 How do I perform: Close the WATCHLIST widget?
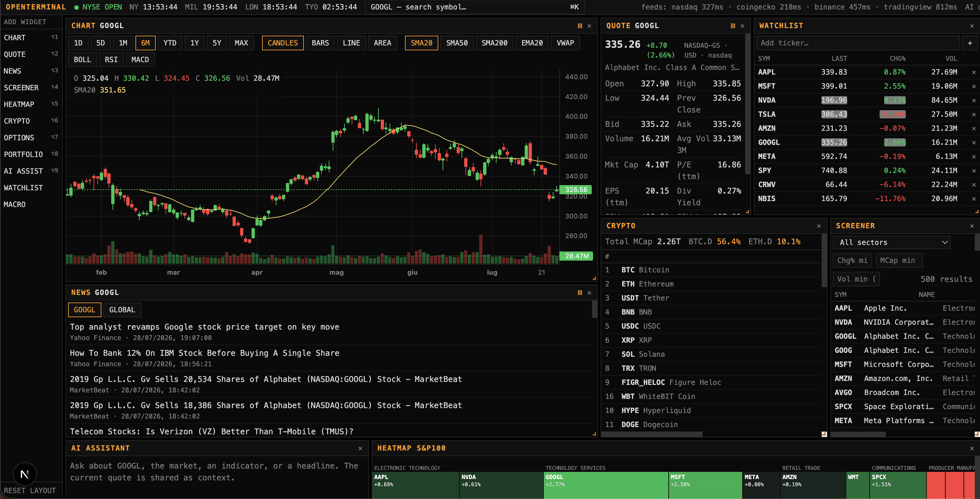point(971,26)
